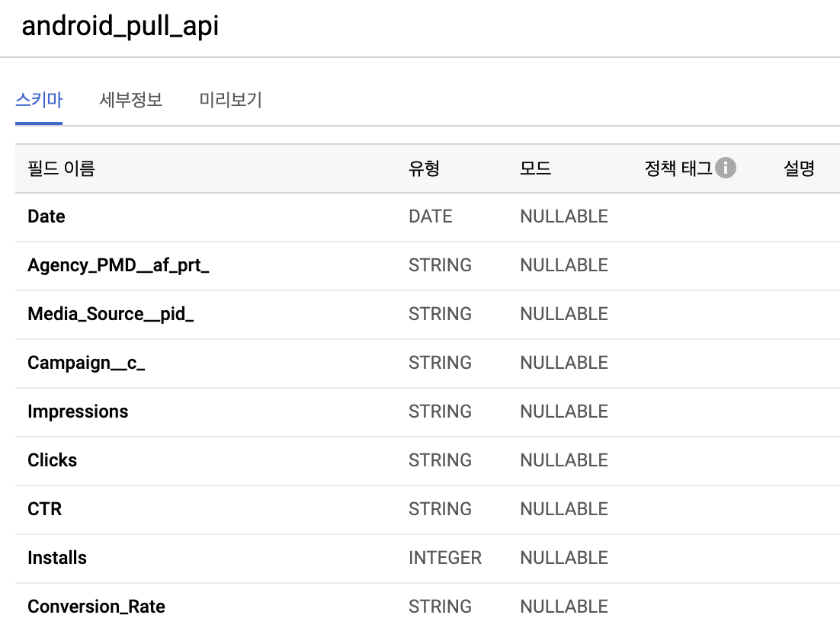The height and width of the screenshot is (631, 840).
Task: Select the Conversion_Rate field row
Action: (x=96, y=607)
